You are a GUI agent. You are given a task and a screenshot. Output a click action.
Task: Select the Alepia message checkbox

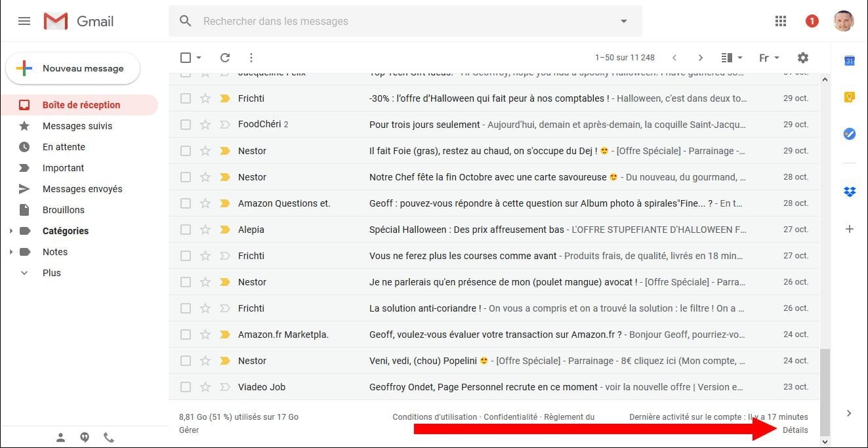pos(186,230)
